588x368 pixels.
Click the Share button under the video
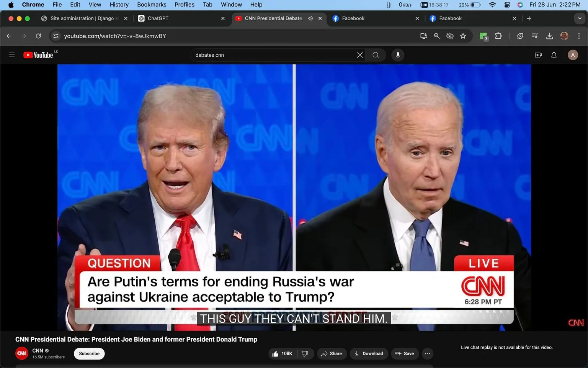click(x=332, y=353)
